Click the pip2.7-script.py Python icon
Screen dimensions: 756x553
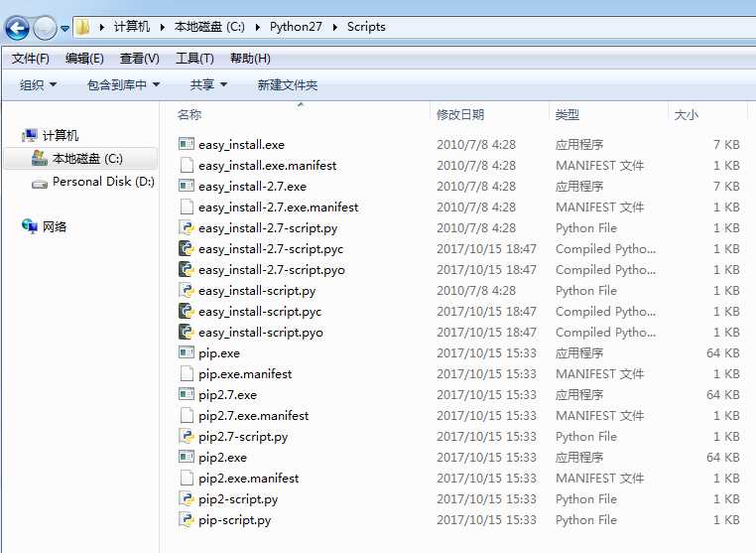187,436
